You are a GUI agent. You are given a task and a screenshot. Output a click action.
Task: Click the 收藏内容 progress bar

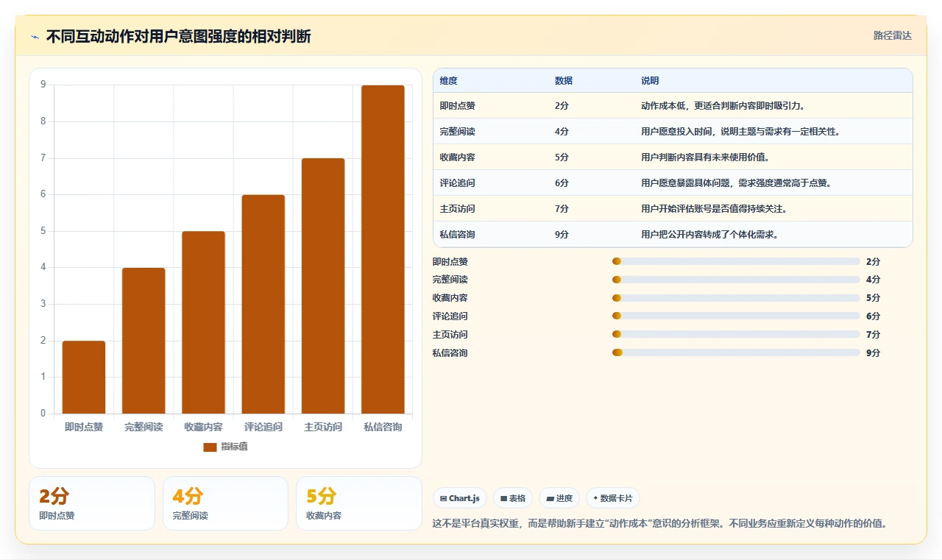click(x=736, y=298)
